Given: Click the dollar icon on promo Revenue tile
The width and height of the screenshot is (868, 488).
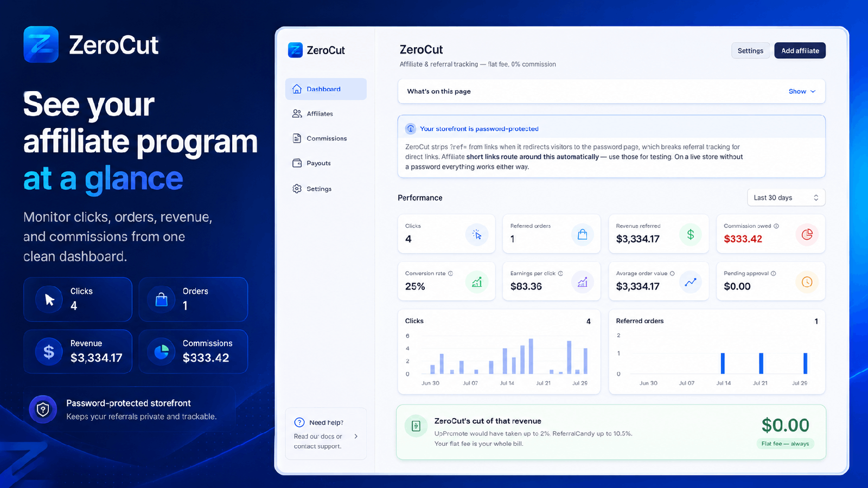Looking at the screenshot, I should point(49,352).
